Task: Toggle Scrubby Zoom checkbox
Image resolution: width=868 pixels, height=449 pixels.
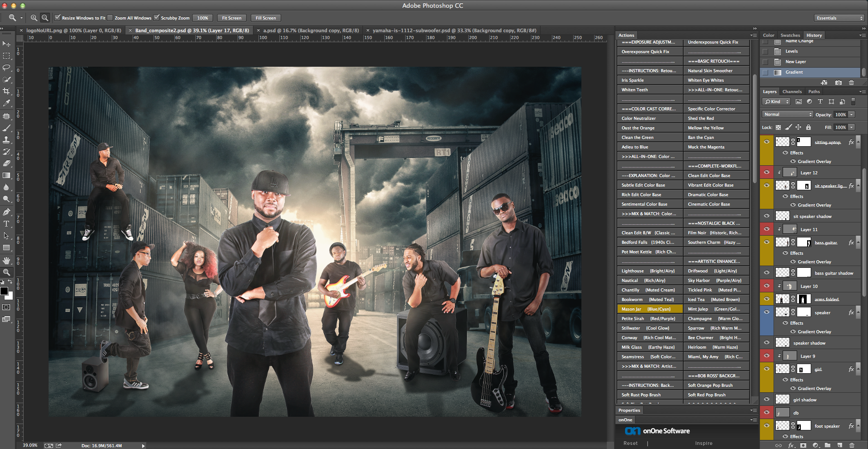Action: tap(157, 18)
